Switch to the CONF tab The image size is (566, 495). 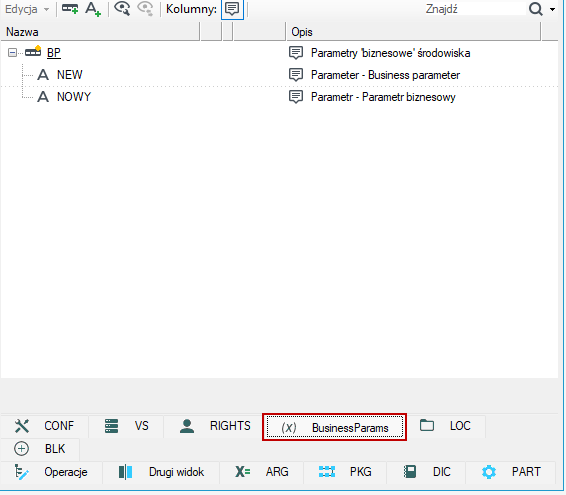(x=44, y=426)
